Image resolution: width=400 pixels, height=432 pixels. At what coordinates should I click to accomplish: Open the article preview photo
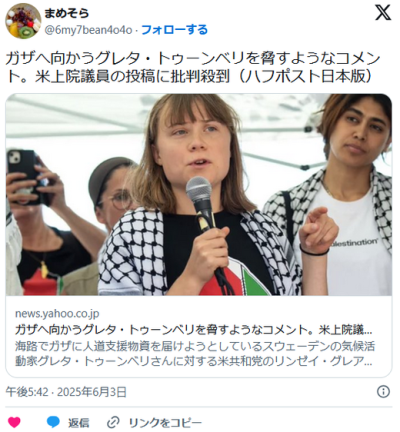coord(199,194)
